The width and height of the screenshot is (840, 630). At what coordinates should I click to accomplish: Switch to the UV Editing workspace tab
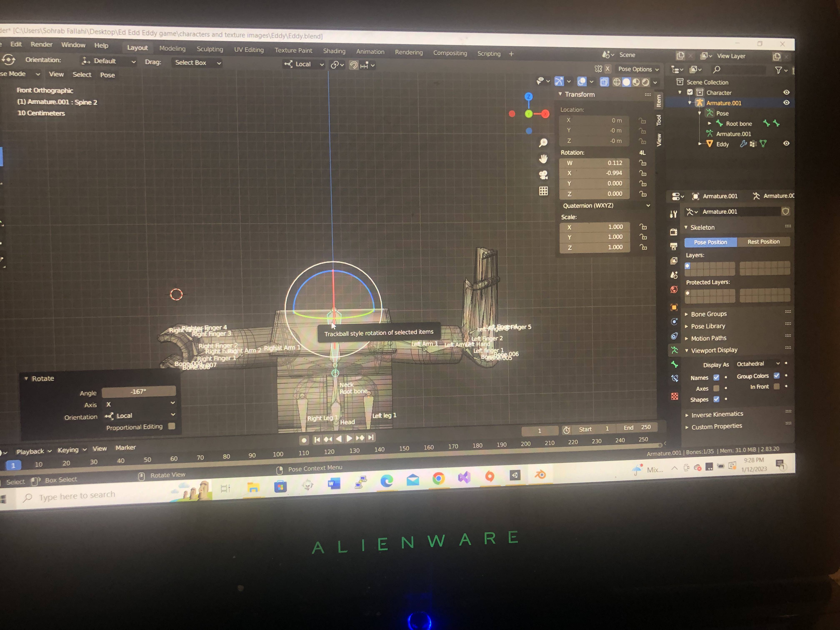click(x=249, y=50)
